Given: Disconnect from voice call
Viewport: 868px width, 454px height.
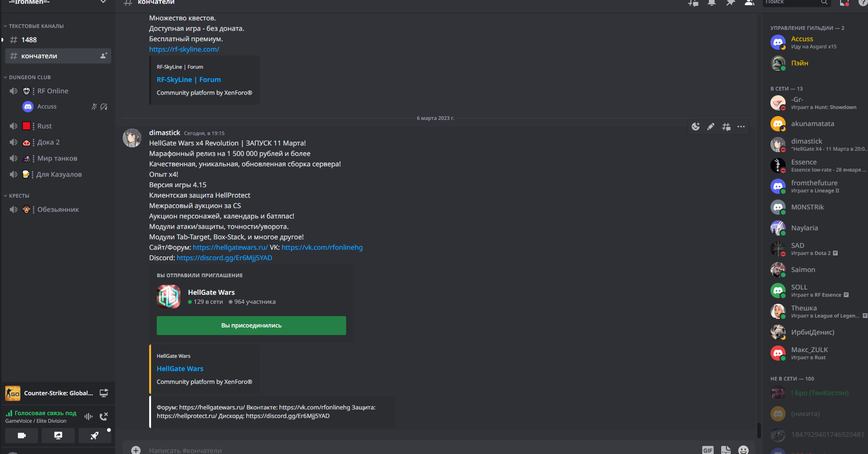Looking at the screenshot, I should (x=104, y=416).
